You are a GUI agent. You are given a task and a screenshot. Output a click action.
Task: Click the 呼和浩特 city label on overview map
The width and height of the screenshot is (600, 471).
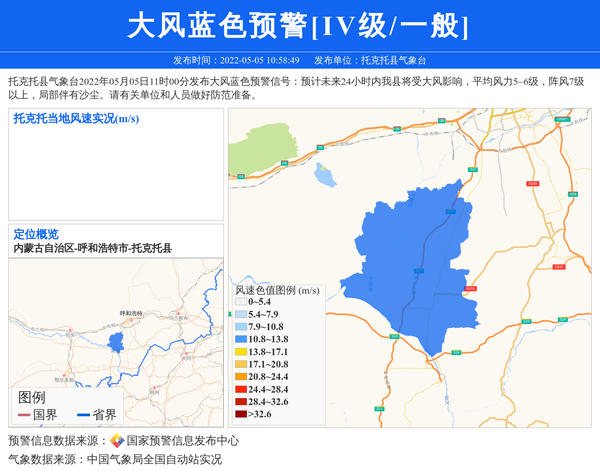[x=132, y=313]
